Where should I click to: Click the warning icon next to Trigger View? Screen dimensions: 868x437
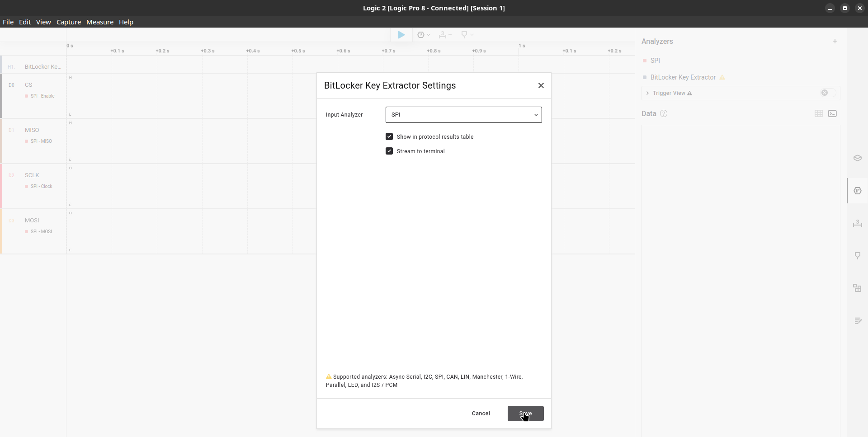point(689,93)
